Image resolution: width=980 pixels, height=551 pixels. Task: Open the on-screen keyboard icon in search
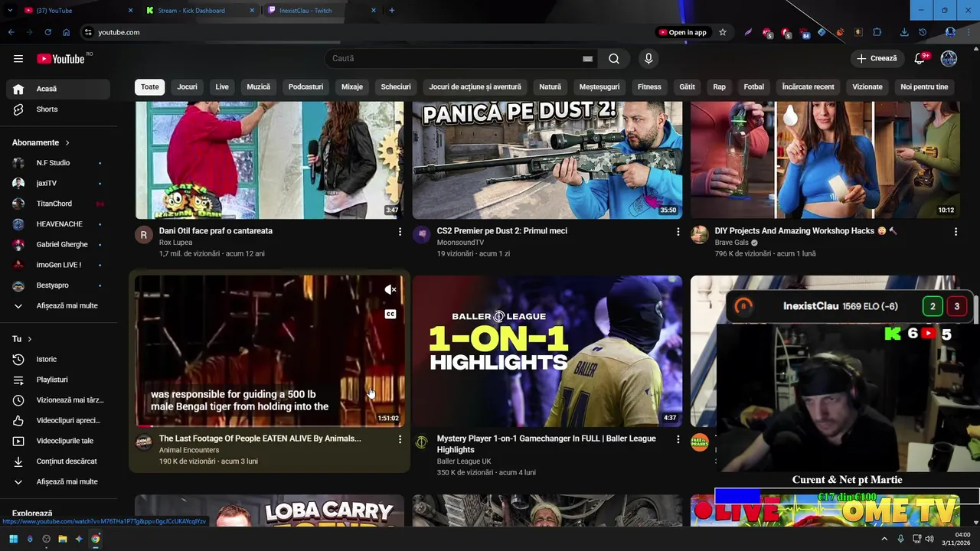587,59
